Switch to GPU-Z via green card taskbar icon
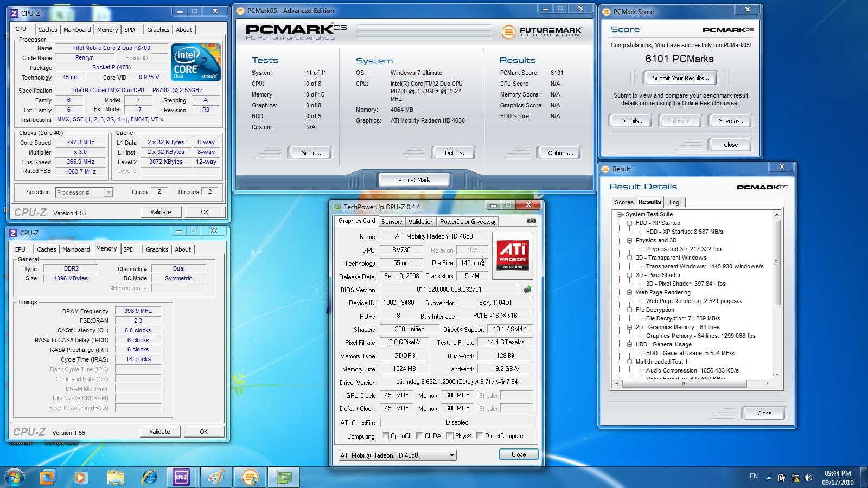The width and height of the screenshot is (868, 488). [284, 477]
